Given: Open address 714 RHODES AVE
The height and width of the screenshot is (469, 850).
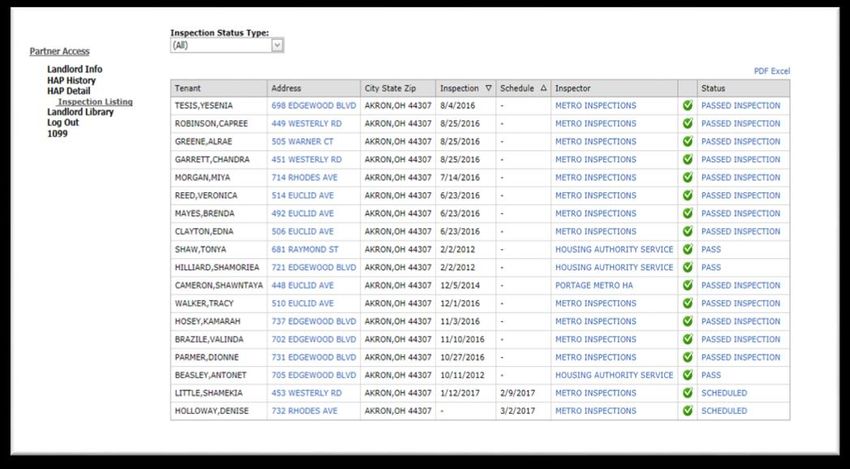Looking at the screenshot, I should (x=305, y=177).
